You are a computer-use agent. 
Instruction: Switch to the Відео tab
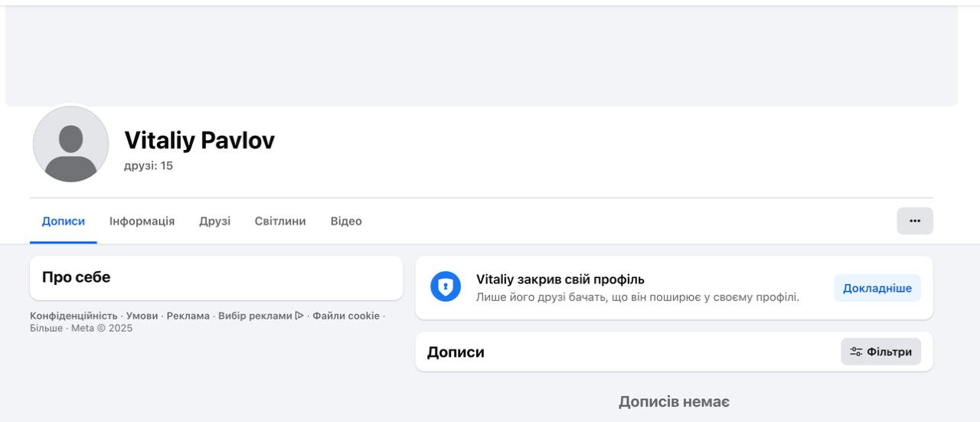(346, 221)
